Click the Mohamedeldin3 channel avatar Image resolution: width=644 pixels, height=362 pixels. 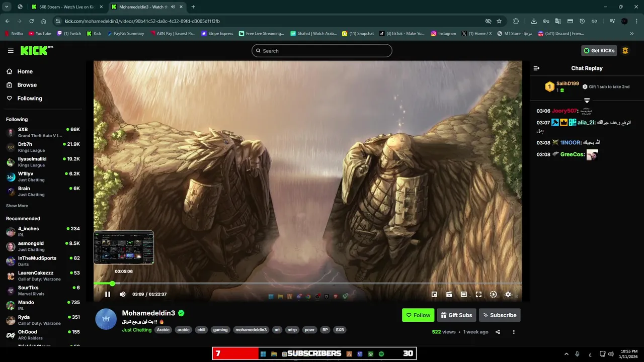click(x=106, y=319)
